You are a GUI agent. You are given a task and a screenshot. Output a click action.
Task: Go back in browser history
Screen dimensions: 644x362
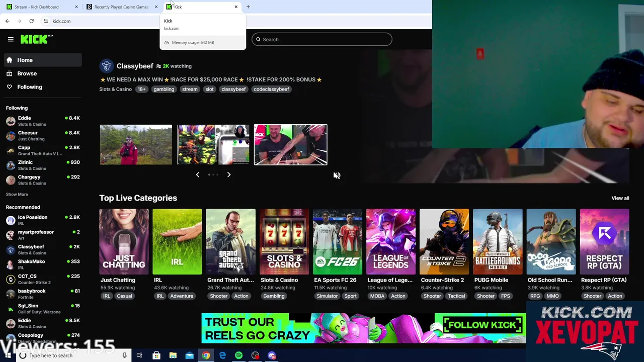click(8, 21)
